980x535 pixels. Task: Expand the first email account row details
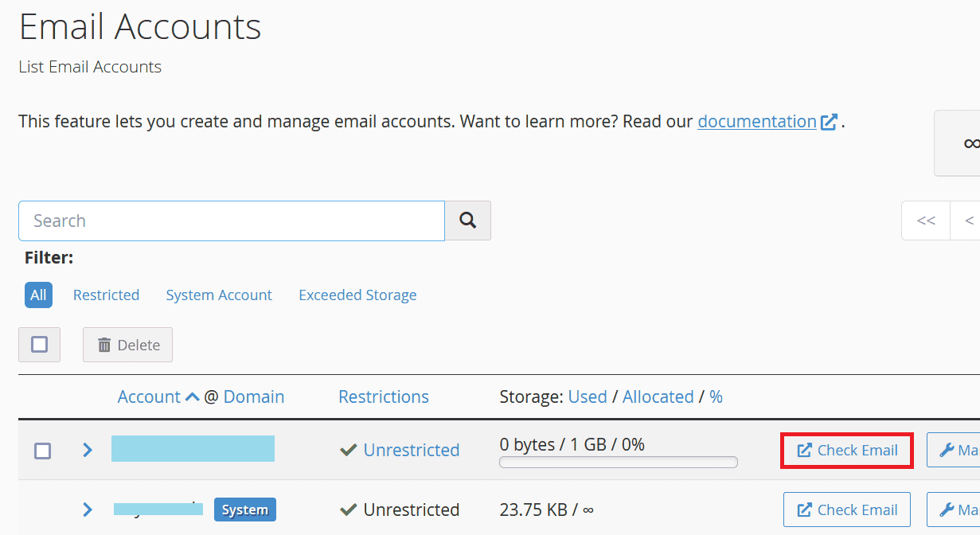pyautogui.click(x=87, y=450)
